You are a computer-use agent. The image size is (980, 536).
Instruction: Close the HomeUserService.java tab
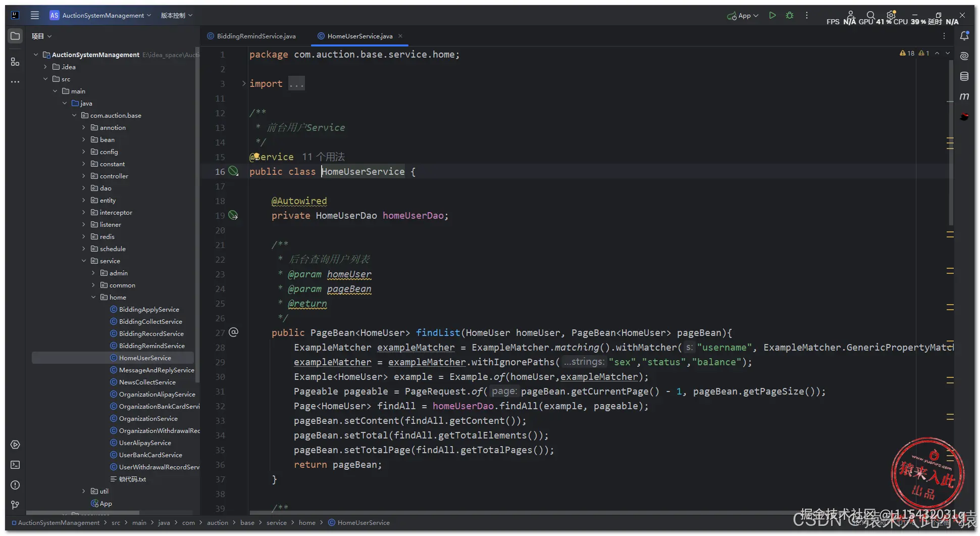(400, 36)
